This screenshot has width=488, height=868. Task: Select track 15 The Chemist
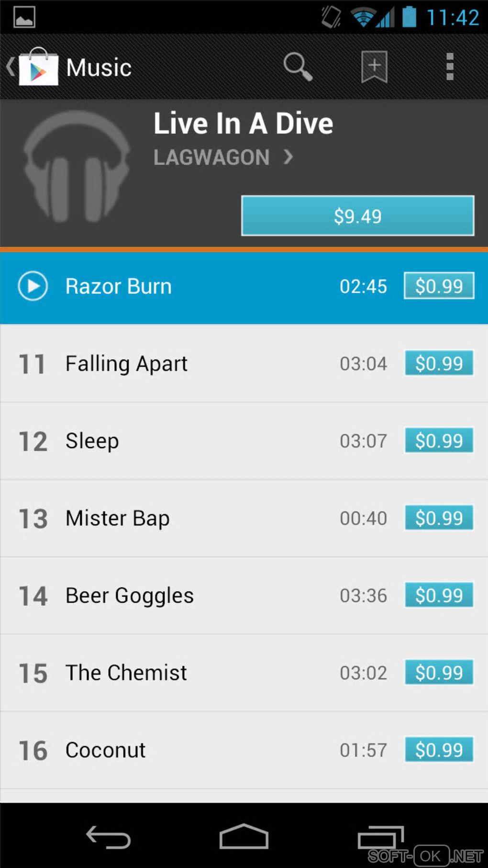point(244,673)
